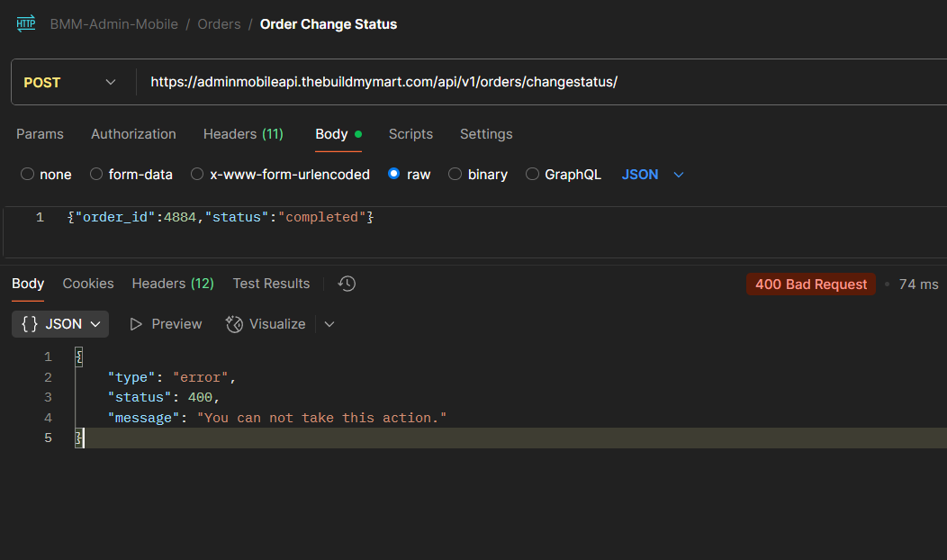Open the Params tab
Screen dimensions: 947x560
tap(40, 134)
